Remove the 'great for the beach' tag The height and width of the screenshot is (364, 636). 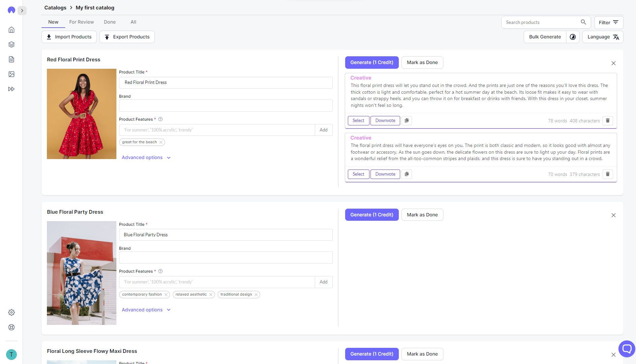pyautogui.click(x=161, y=142)
